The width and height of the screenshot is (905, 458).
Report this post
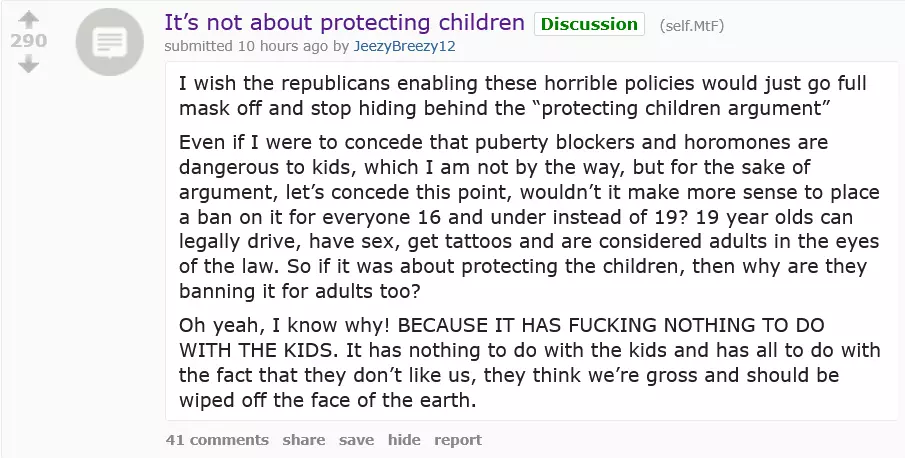pos(458,440)
